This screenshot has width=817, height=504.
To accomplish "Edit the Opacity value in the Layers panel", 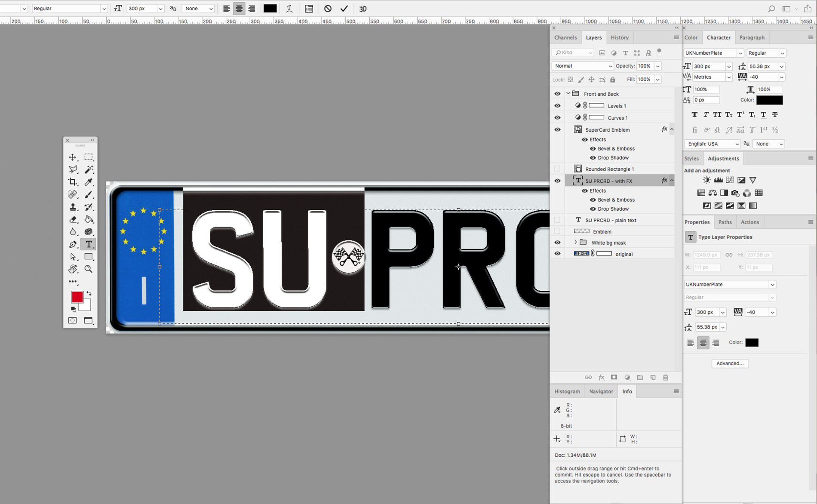I will pyautogui.click(x=645, y=65).
